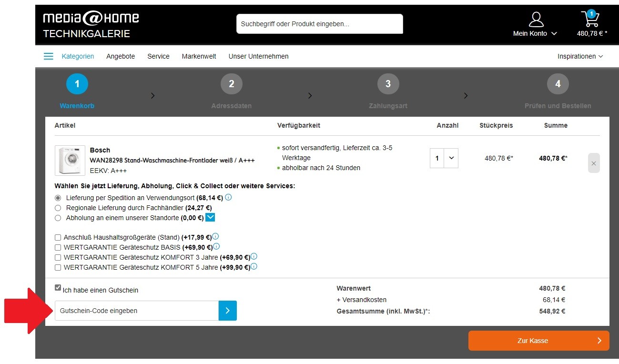
Task: Focus the product search field
Action: pyautogui.click(x=320, y=24)
